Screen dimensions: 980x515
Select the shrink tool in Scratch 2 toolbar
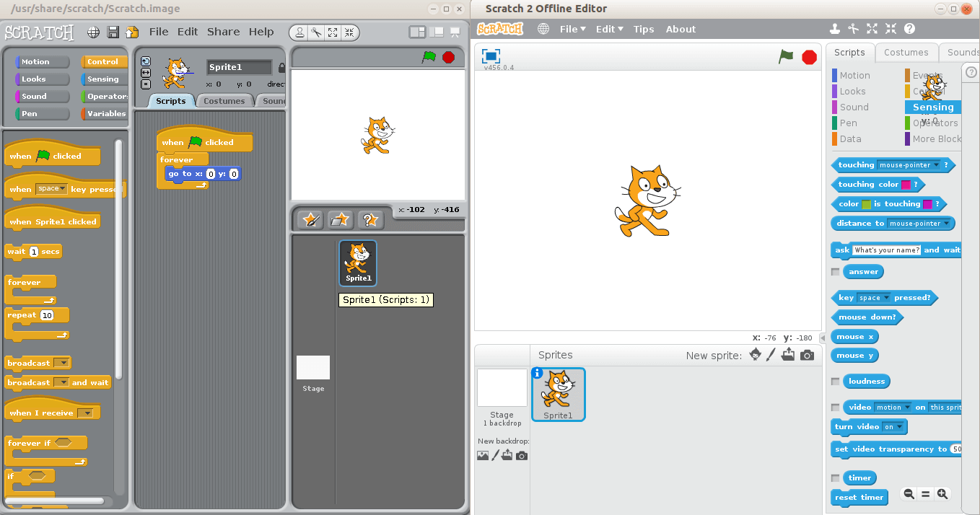(x=891, y=29)
